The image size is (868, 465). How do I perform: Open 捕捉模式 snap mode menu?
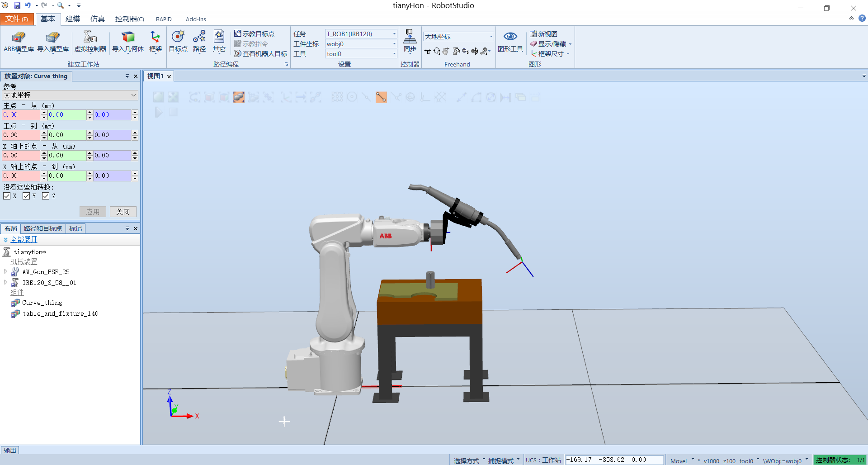504,460
